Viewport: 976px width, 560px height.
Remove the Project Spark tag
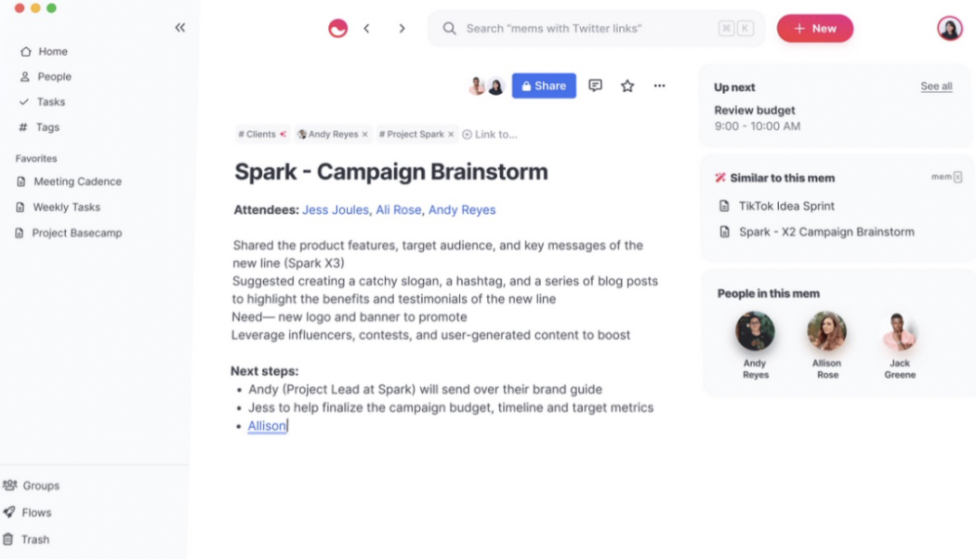[451, 135]
